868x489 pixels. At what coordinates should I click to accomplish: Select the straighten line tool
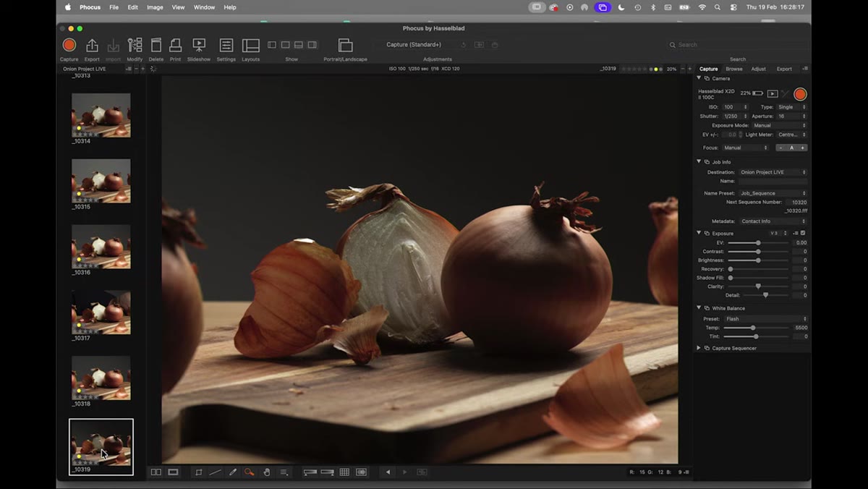point(215,472)
